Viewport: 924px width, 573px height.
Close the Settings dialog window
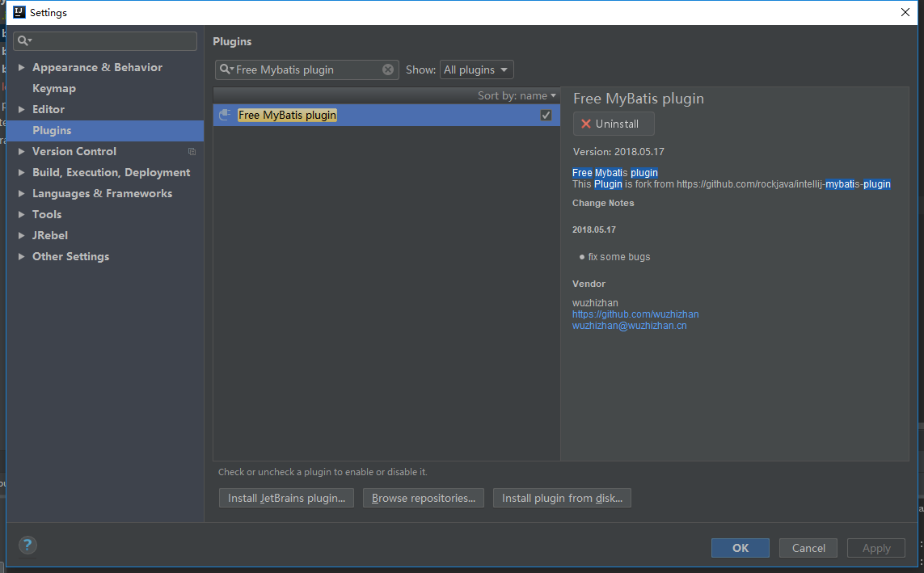905,12
